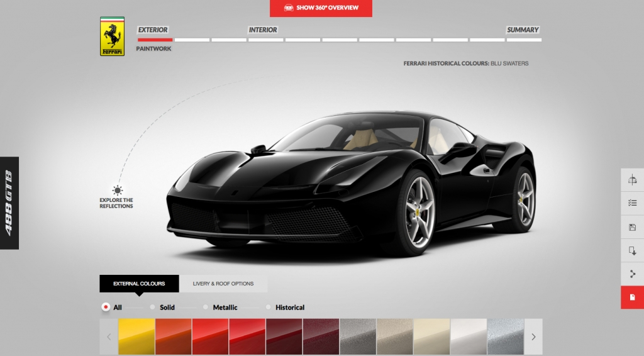Select the dark grey metallic swatch
This screenshot has height=356, width=644.
click(358, 337)
